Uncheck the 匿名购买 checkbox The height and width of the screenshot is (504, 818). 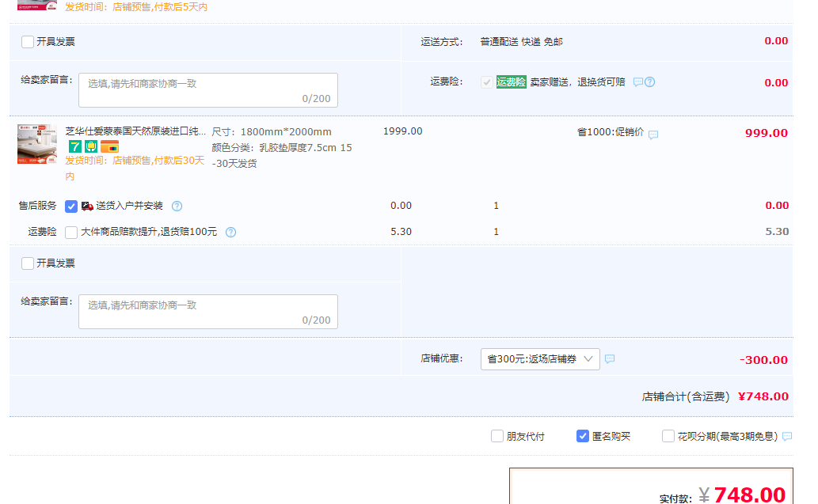(x=583, y=436)
